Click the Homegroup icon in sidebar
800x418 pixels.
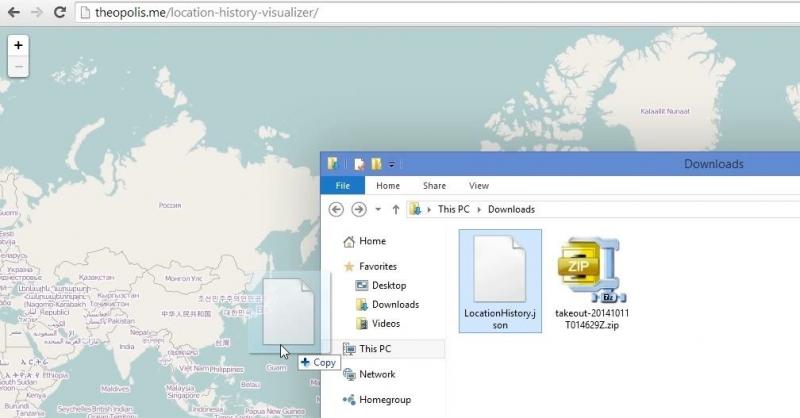(x=349, y=400)
